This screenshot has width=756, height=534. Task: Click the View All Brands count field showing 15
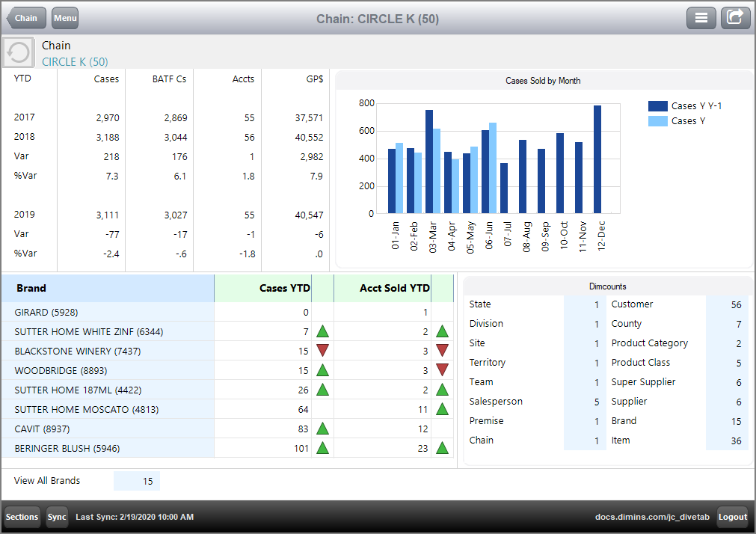[137, 480]
